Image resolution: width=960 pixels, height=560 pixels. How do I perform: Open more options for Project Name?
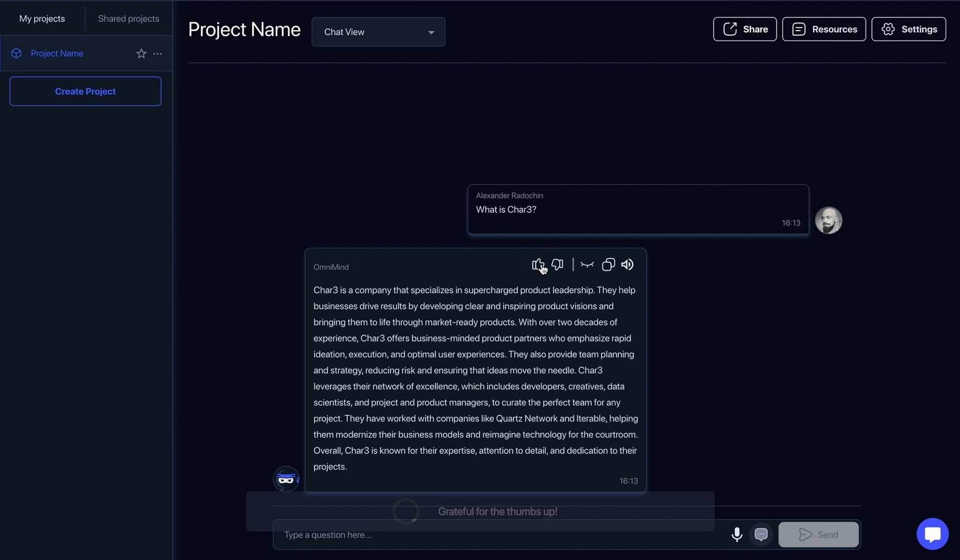point(158,53)
